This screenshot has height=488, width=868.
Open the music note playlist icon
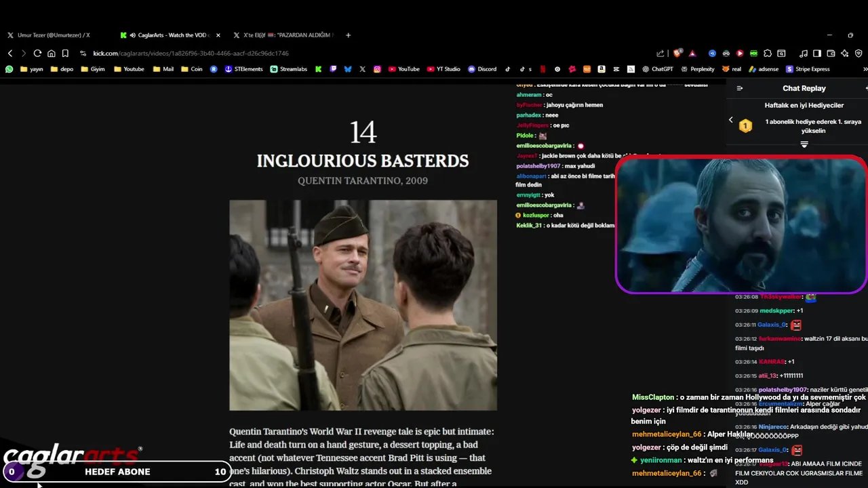point(804,54)
